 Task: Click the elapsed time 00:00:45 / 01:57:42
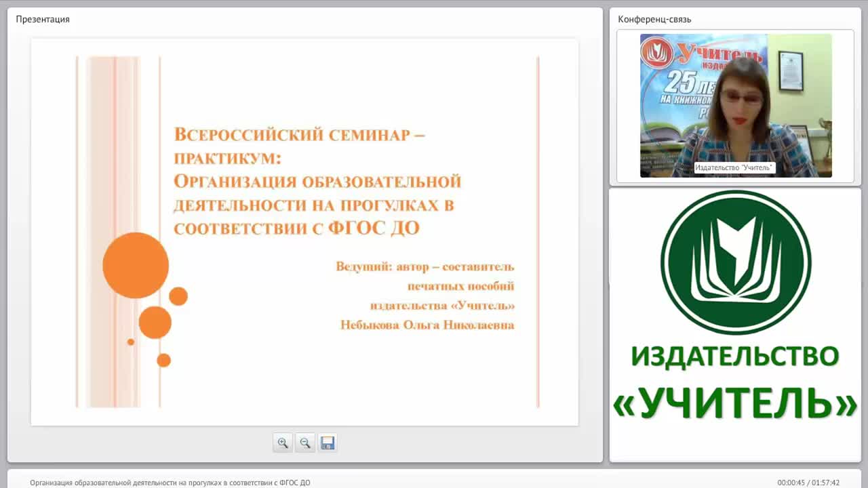click(x=808, y=483)
